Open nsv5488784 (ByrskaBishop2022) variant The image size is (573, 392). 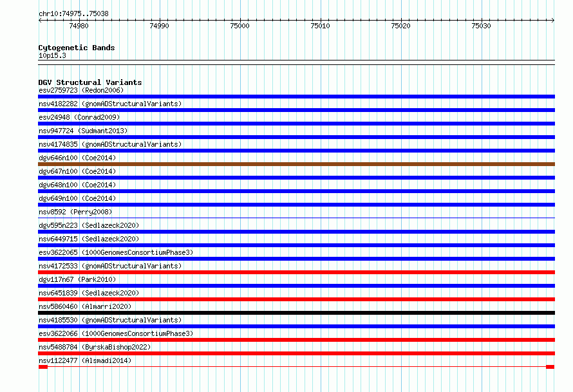pyautogui.click(x=95, y=347)
